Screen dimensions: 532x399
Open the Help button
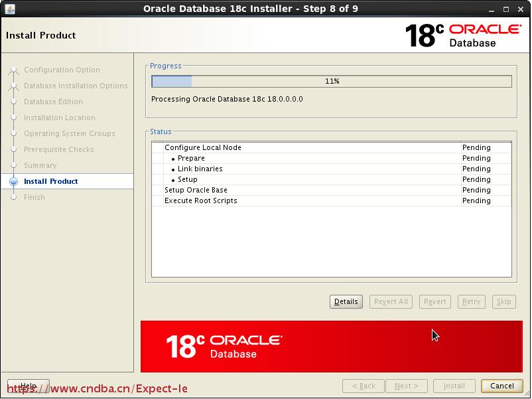(x=29, y=386)
